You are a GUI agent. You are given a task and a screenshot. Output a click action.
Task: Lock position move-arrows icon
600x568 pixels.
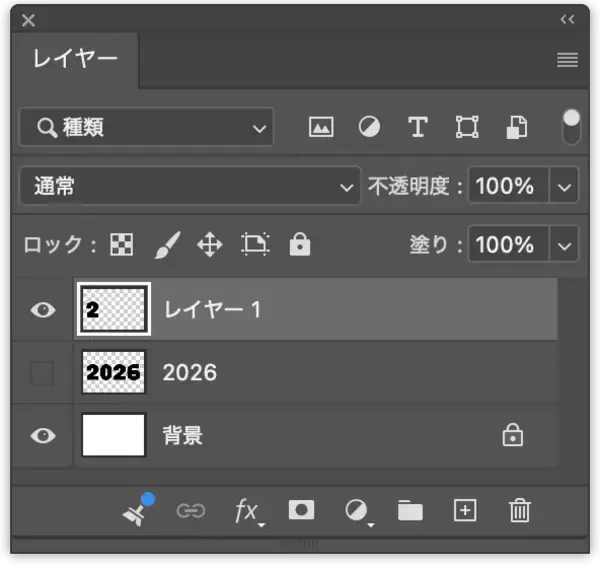(x=210, y=245)
